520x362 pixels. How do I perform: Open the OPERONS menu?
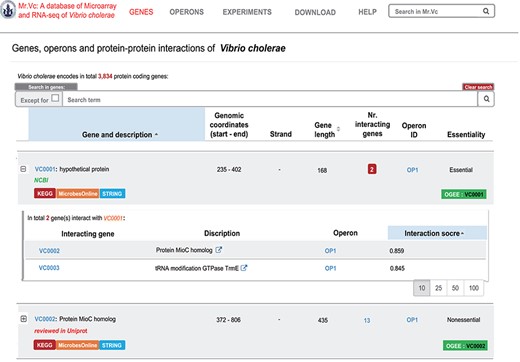186,12
